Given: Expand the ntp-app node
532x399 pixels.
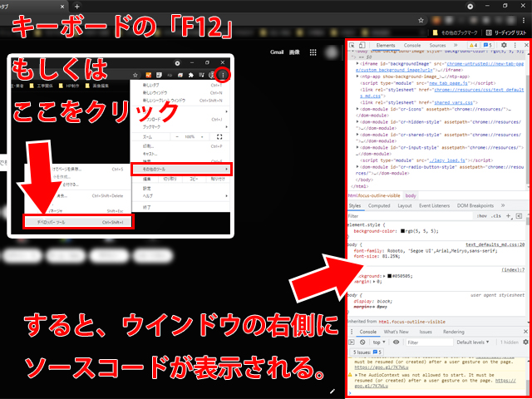Looking at the screenshot, I should pyautogui.click(x=357, y=76).
